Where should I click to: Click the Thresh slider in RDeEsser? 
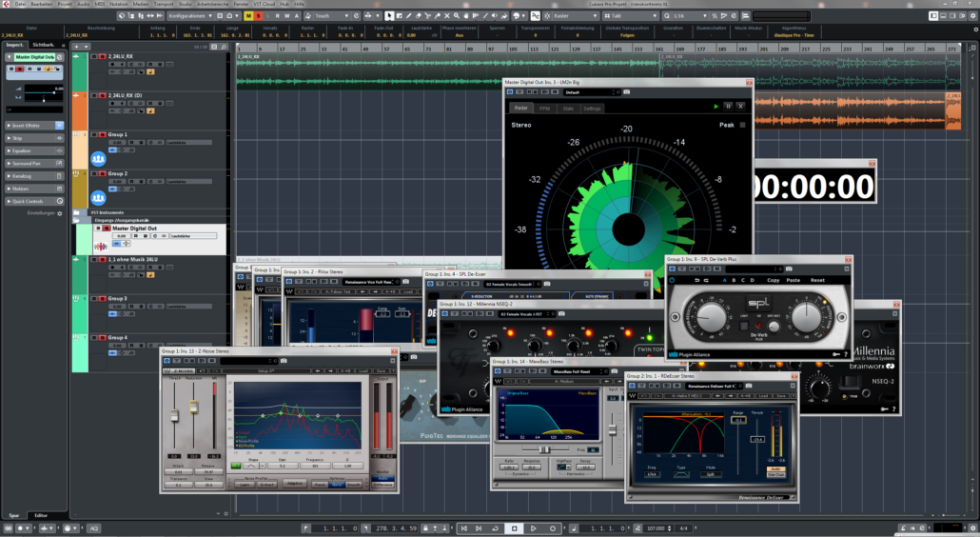click(x=757, y=440)
